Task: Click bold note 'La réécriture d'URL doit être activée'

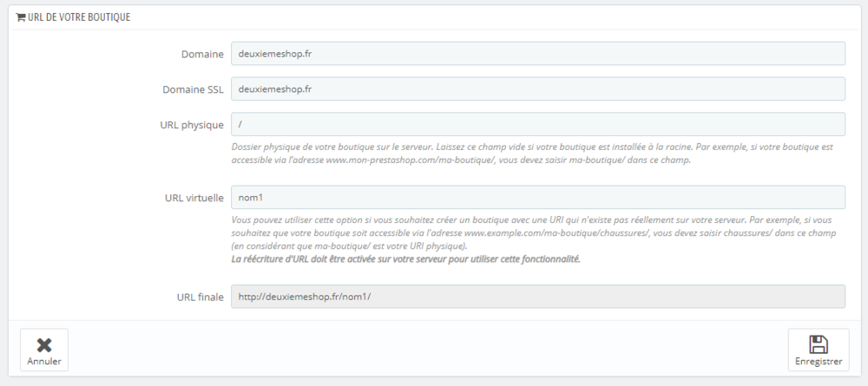Action: pos(405,258)
